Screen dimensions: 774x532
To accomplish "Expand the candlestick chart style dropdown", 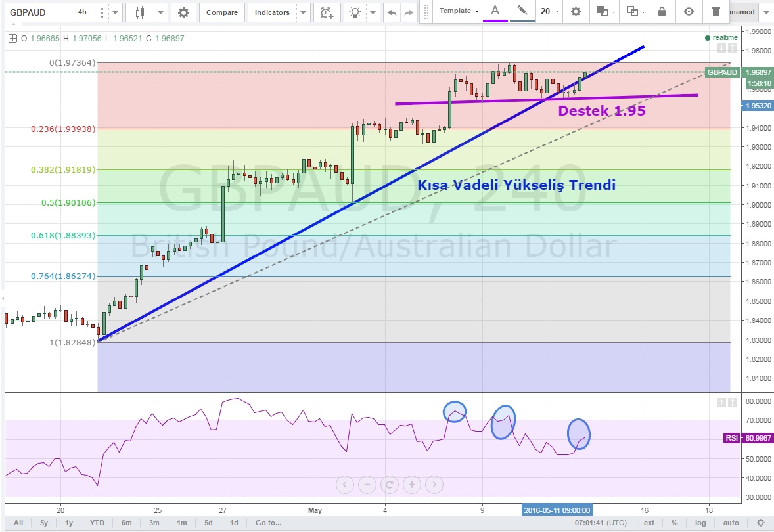I will [161, 12].
